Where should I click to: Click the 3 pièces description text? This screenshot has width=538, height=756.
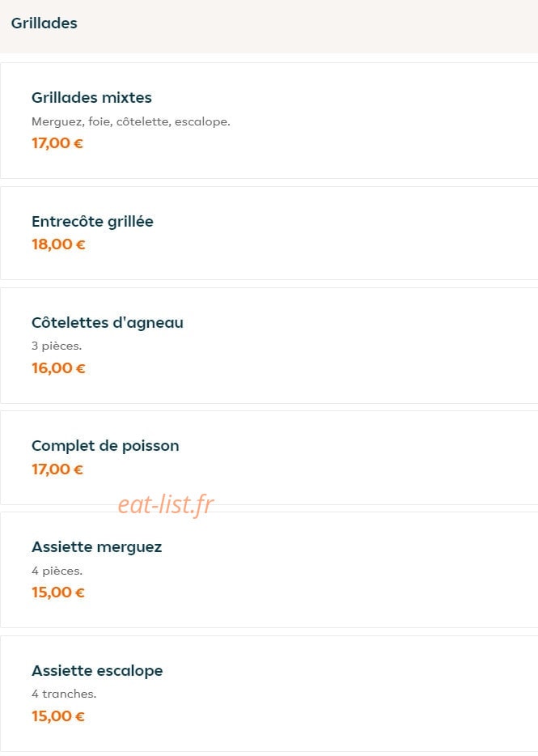pos(57,346)
